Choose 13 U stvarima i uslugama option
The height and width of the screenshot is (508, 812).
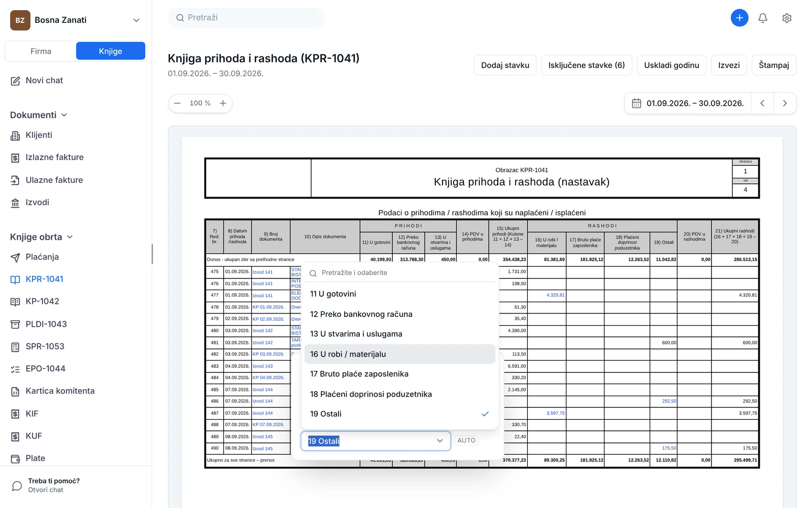pyautogui.click(x=399, y=334)
